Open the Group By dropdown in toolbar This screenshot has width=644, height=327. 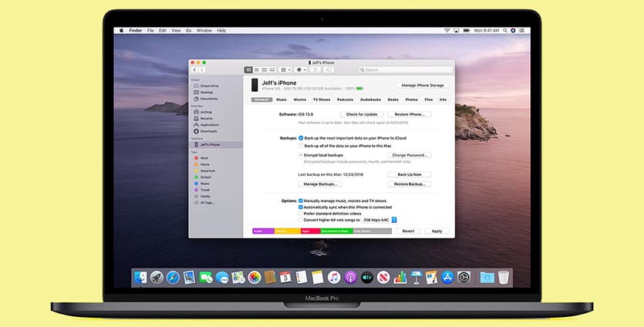click(x=285, y=70)
